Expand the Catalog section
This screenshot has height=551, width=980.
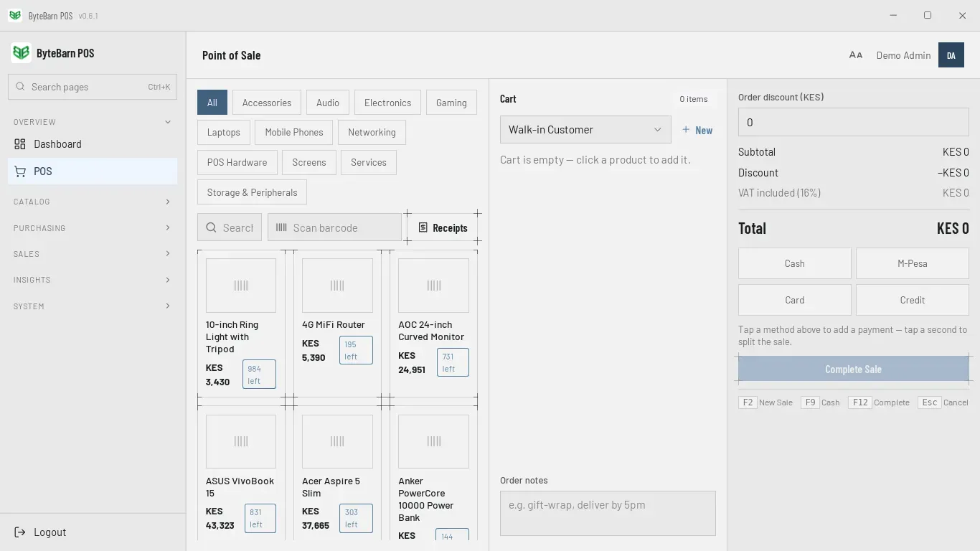tap(93, 202)
